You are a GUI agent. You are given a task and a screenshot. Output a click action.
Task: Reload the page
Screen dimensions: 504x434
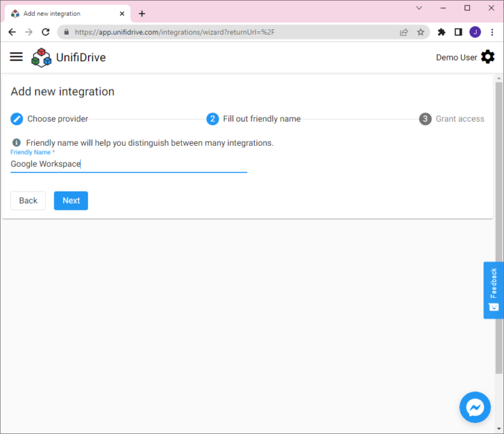click(x=46, y=32)
